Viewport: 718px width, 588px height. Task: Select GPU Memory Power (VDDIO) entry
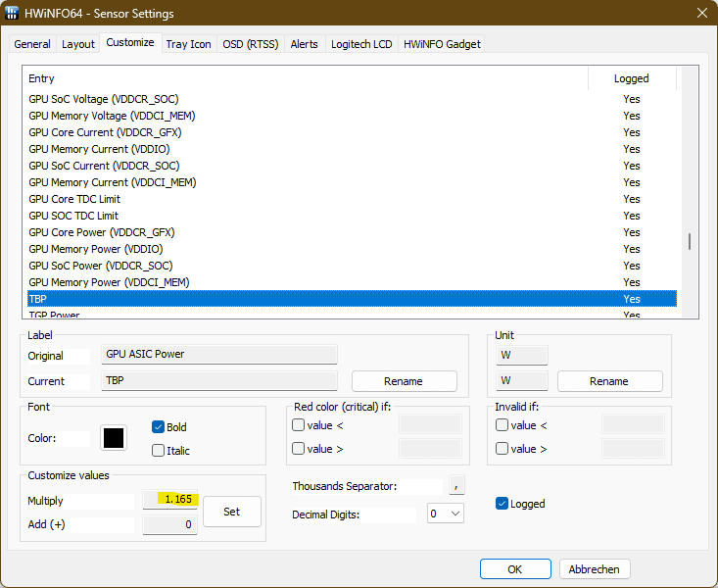pos(352,249)
